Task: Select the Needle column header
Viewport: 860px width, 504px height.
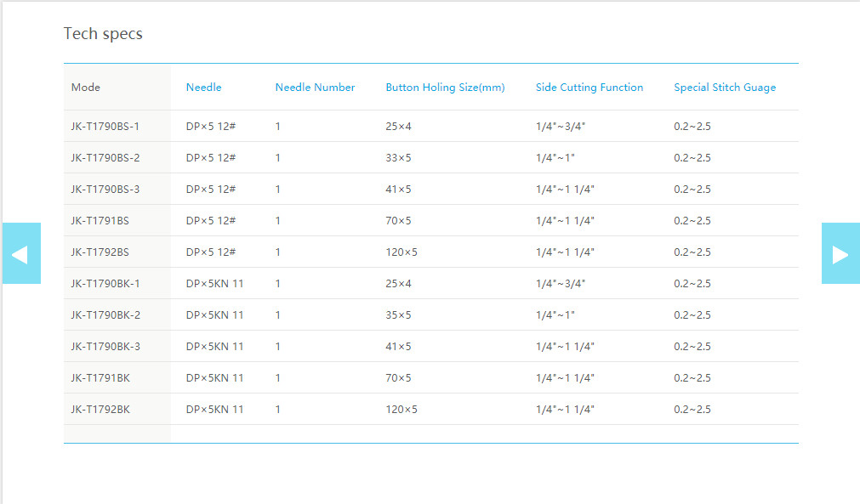Action: pos(203,87)
